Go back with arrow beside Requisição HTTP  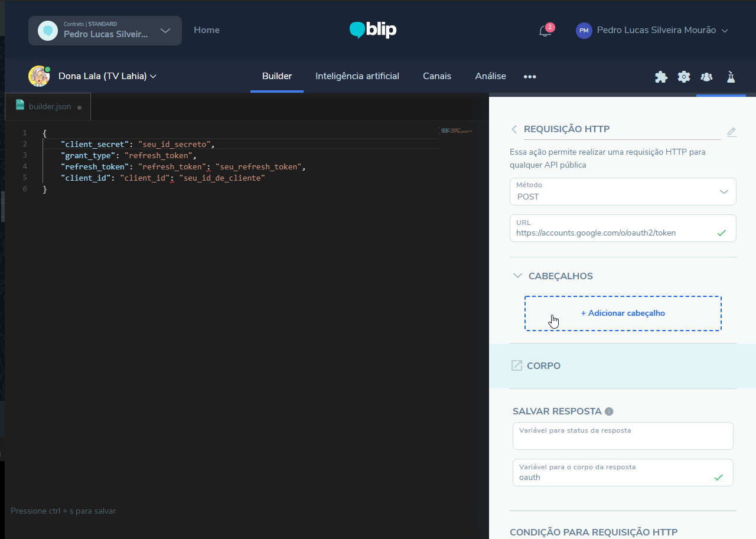coord(514,129)
